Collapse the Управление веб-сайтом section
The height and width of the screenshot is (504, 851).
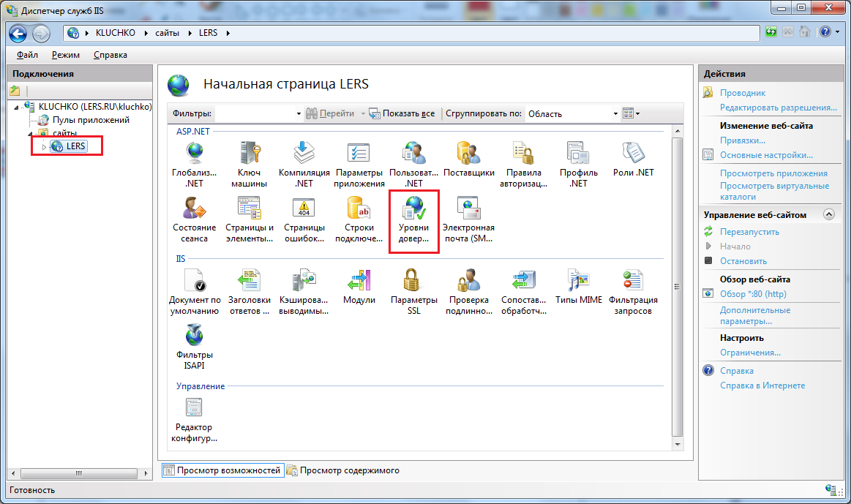click(829, 214)
